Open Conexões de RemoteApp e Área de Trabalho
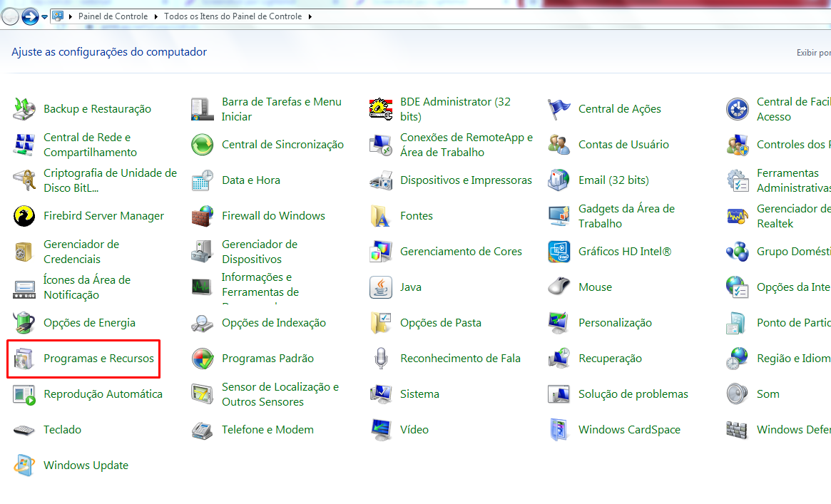This screenshot has height=504, width=831. coord(467,145)
